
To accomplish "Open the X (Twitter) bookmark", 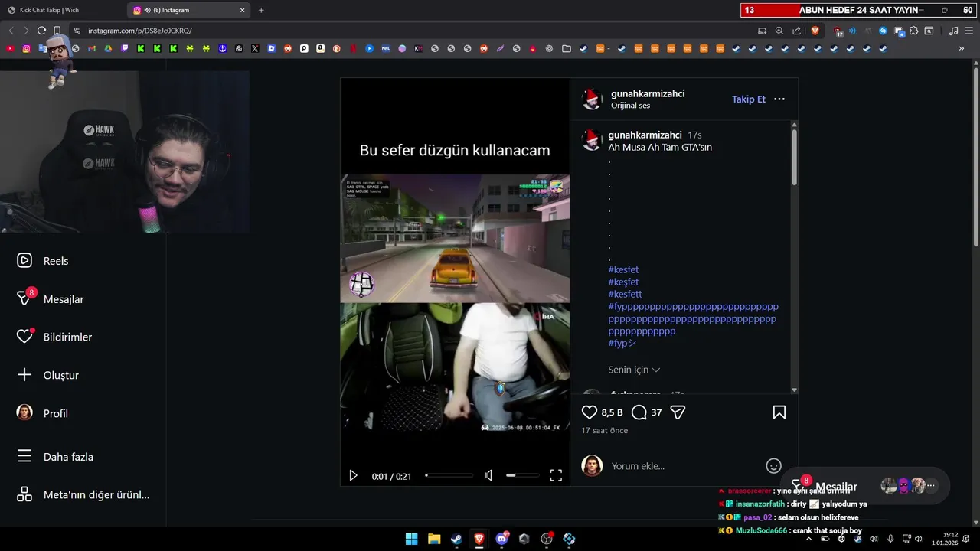I will coord(255,48).
